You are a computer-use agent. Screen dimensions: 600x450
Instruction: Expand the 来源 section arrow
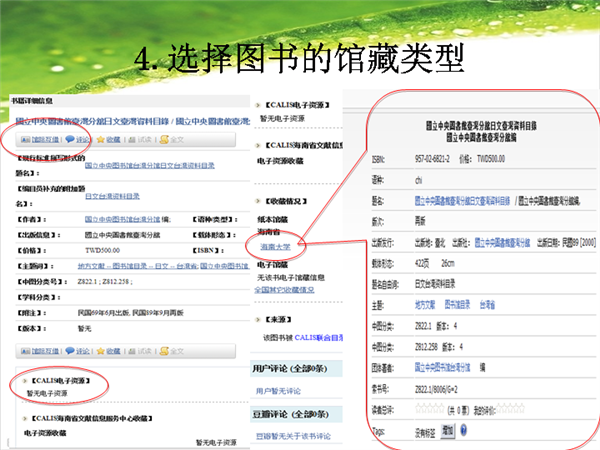(258, 320)
